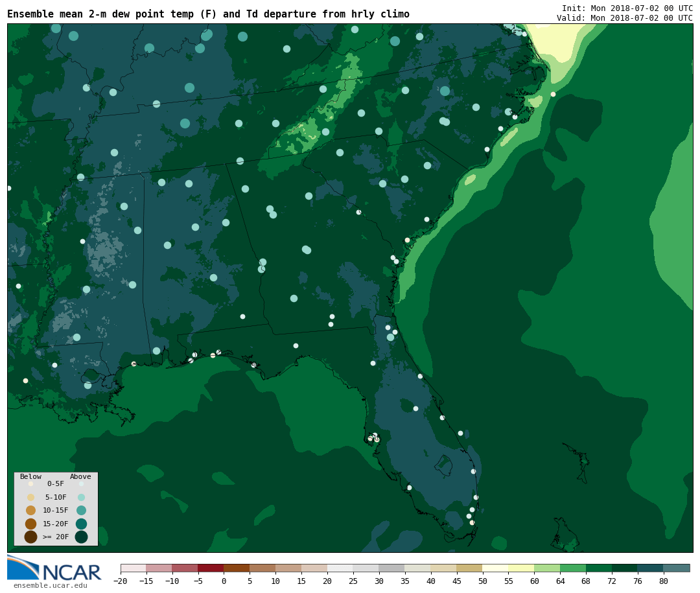
Task: Select the Init time text at top right
Action: pos(627,8)
